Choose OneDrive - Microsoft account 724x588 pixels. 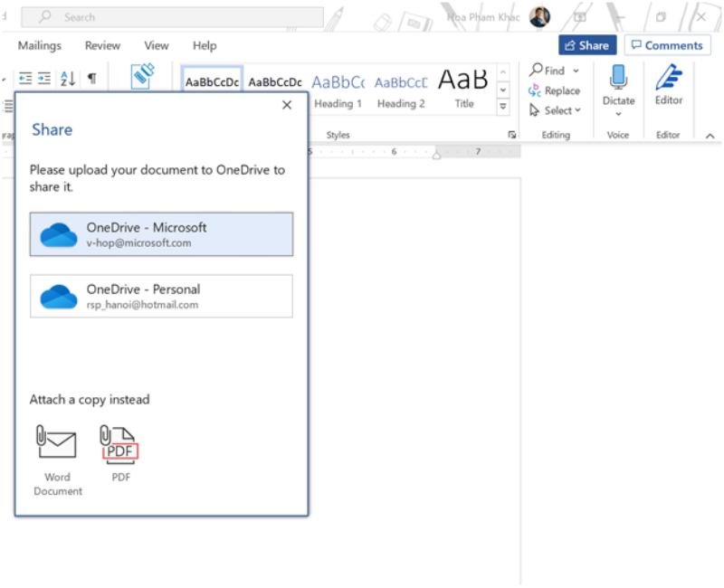(x=161, y=234)
